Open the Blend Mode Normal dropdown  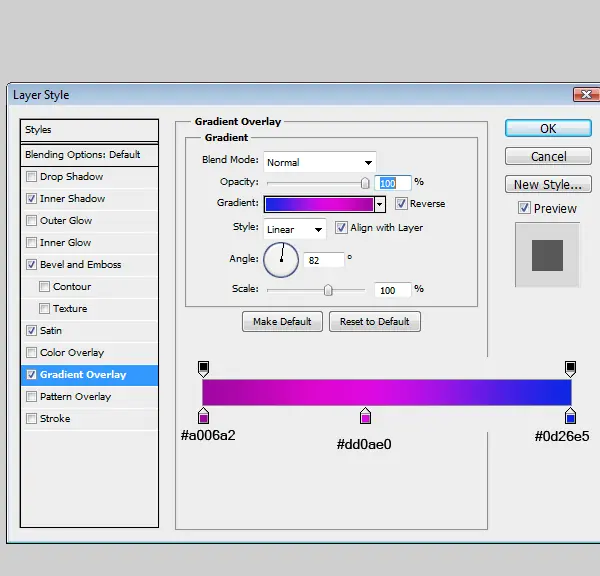click(320, 162)
